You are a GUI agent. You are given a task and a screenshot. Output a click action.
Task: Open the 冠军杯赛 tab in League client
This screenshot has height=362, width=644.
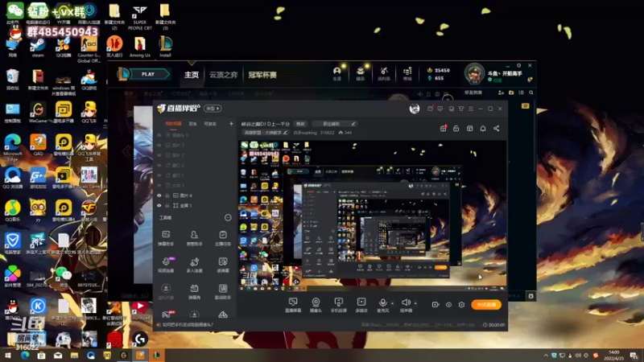[x=262, y=75]
